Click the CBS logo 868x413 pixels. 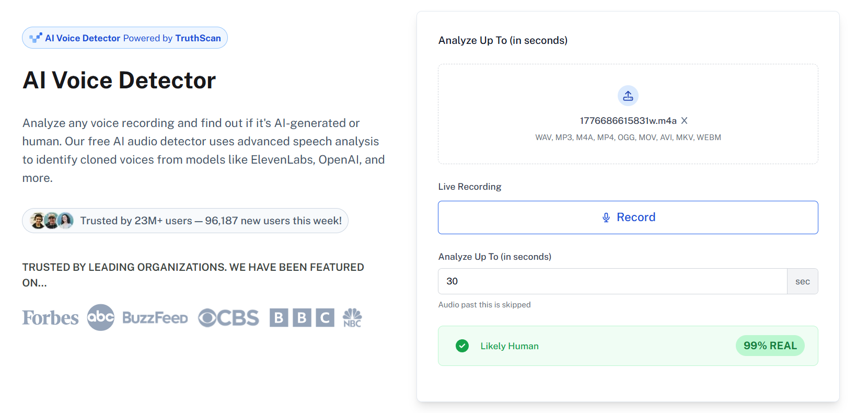coord(228,318)
